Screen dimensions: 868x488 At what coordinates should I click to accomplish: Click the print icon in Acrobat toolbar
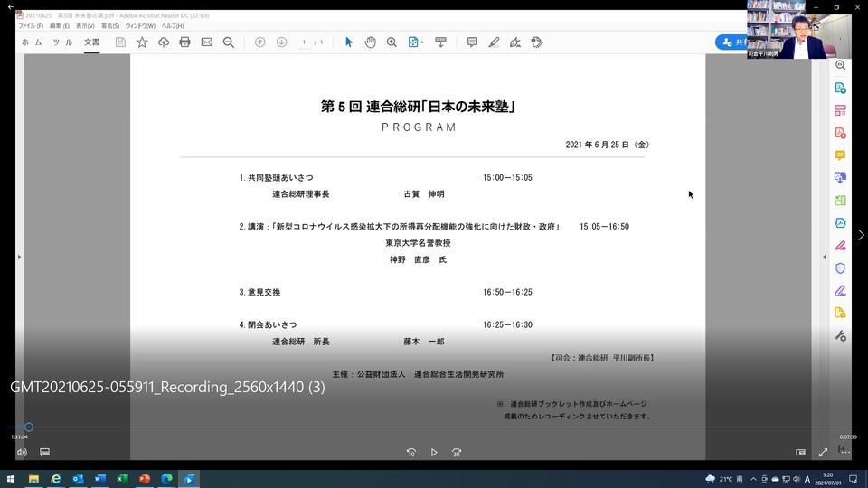coord(184,42)
